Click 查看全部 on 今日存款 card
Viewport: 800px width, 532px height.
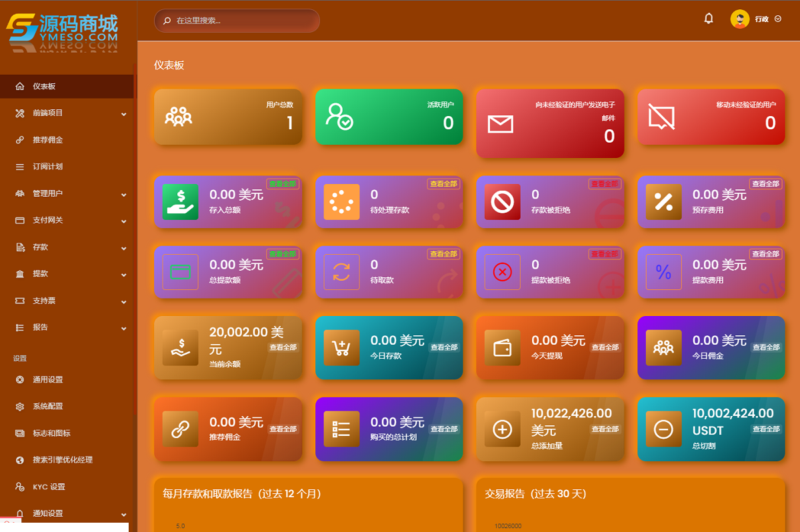click(x=444, y=347)
